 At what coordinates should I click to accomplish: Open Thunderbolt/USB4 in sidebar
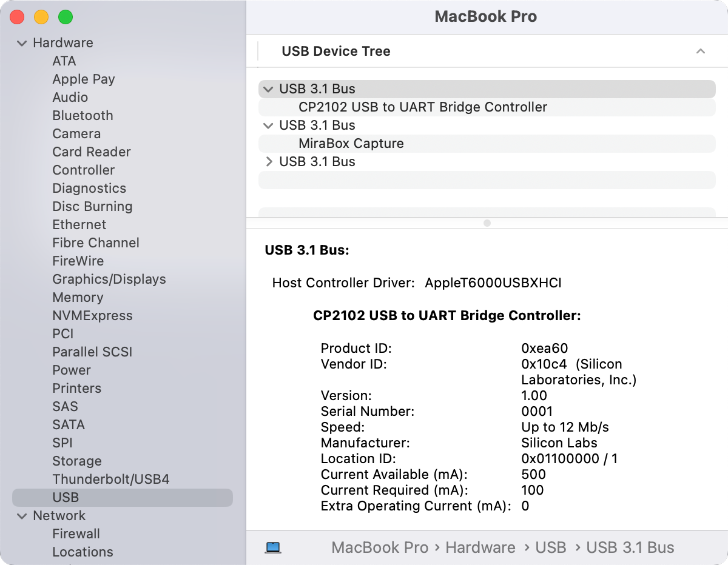coord(110,480)
